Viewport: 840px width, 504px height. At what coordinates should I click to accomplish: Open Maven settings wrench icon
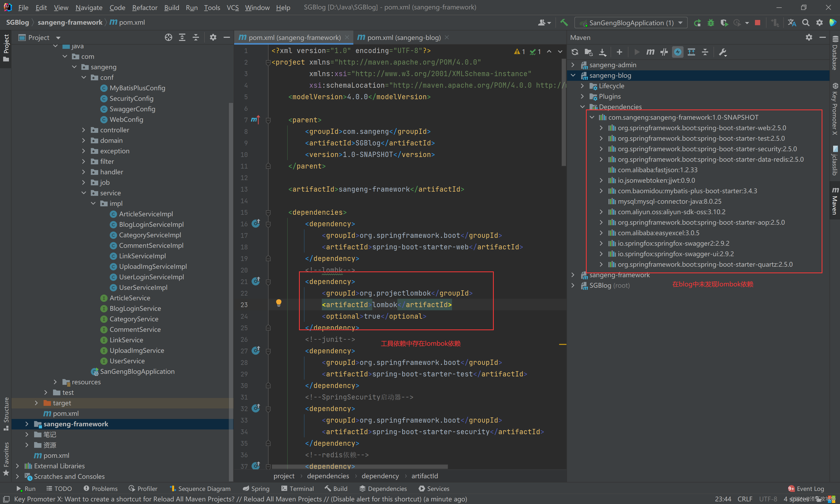722,52
